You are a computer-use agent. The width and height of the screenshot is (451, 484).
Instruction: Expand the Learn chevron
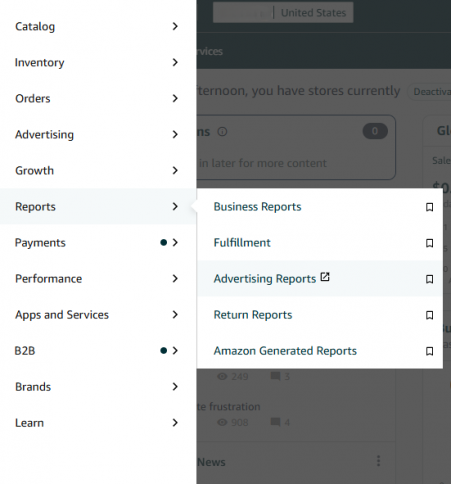coord(175,422)
